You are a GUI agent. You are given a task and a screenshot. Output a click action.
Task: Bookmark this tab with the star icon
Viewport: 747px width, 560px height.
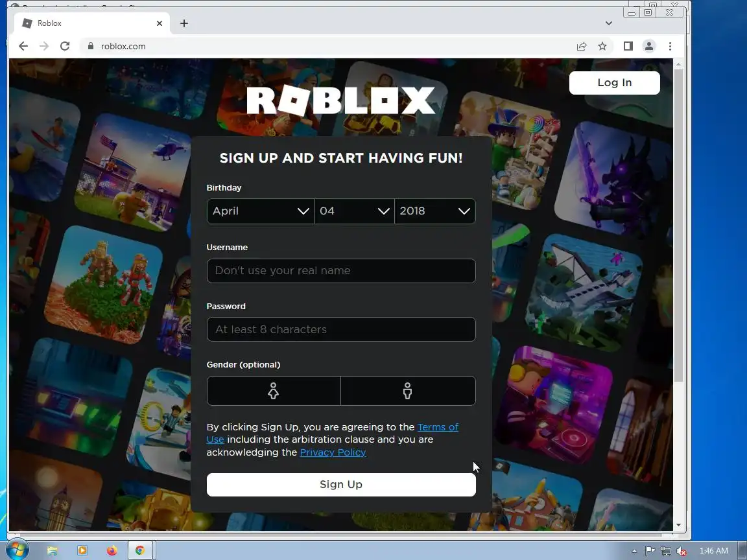[x=602, y=46]
